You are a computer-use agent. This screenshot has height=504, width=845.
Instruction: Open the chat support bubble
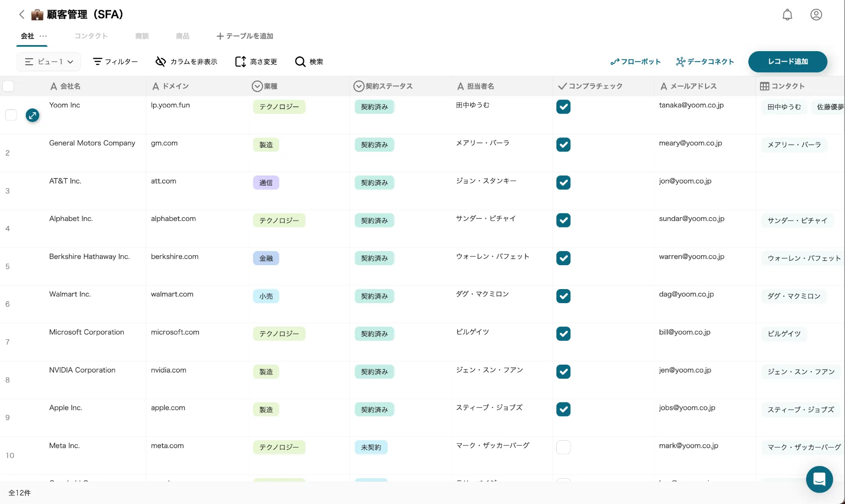[819, 479]
